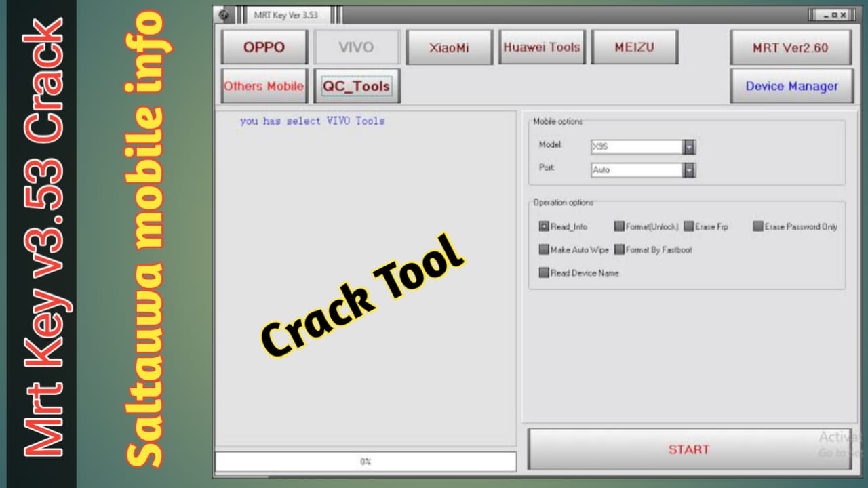Image resolution: width=868 pixels, height=488 pixels.
Task: Click the red START button
Action: [689, 449]
